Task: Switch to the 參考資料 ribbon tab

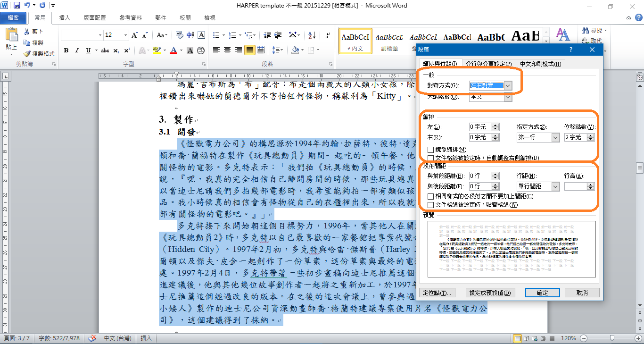Action: (131, 18)
